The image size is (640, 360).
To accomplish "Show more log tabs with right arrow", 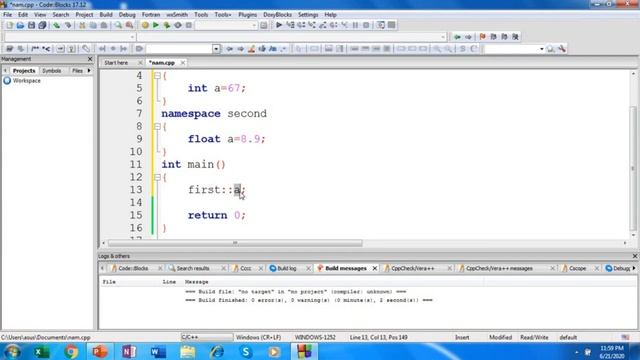I will point(634,268).
